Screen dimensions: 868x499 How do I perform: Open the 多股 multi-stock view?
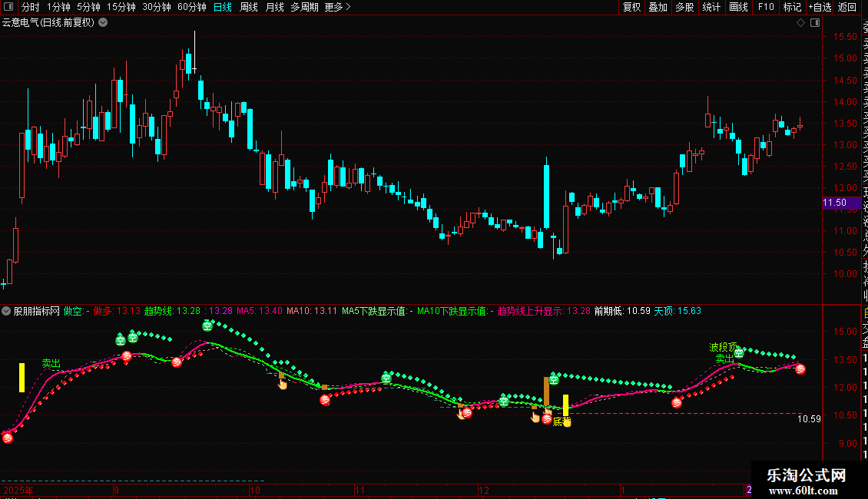pyautogui.click(x=684, y=7)
